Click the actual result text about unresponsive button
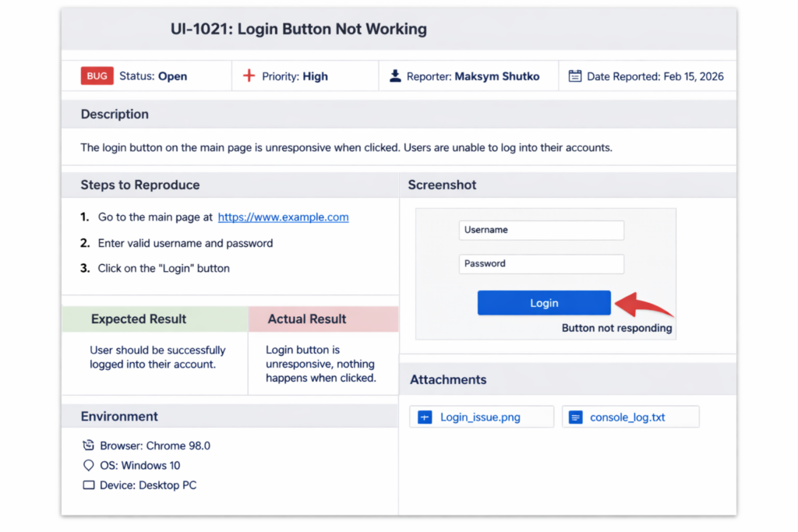Image resolution: width=798 pixels, height=532 pixels. [320, 364]
